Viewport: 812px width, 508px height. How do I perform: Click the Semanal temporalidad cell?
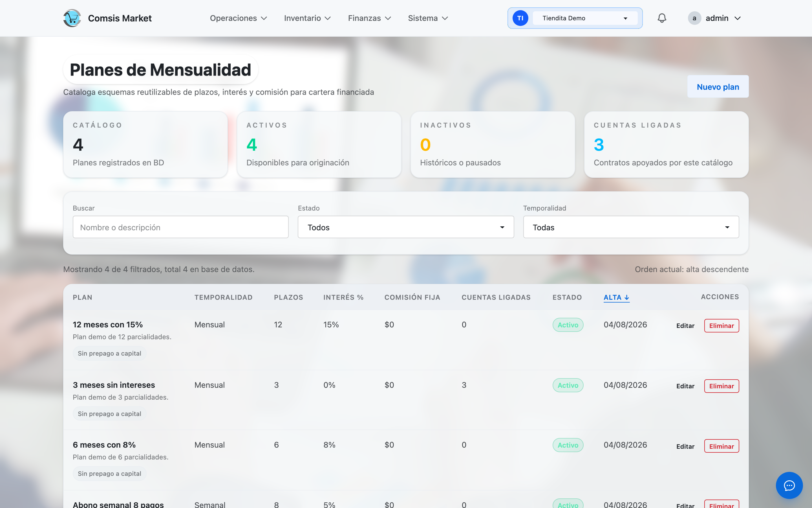tap(210, 504)
